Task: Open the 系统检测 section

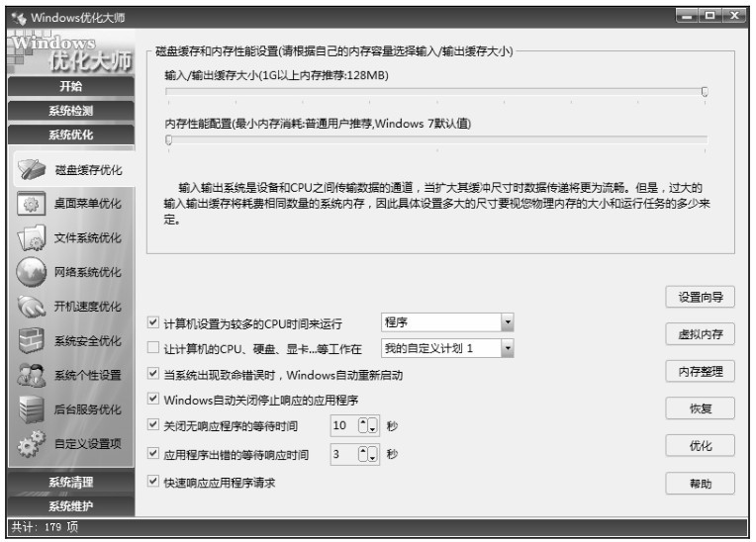Action: tap(71, 111)
